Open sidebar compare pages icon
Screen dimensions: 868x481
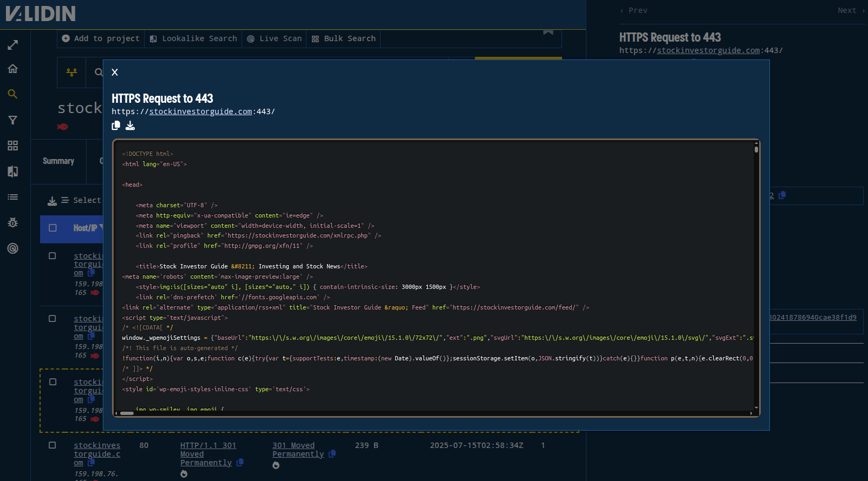pos(12,172)
